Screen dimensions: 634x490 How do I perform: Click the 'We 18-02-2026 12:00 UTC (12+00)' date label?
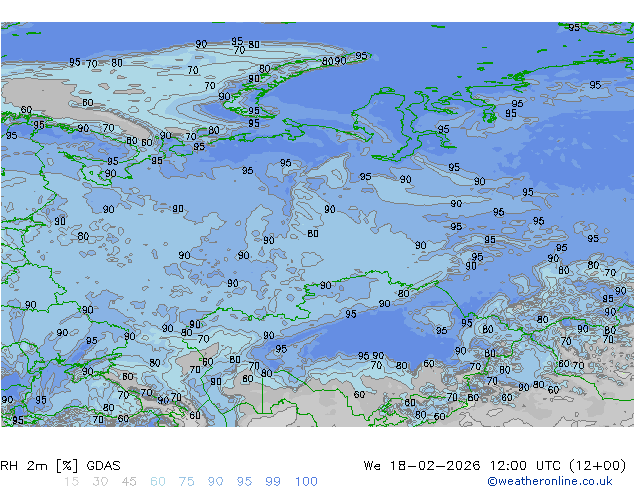(x=495, y=466)
